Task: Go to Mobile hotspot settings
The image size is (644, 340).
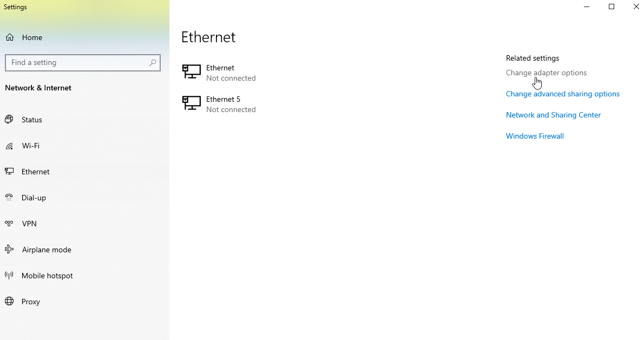Action: tap(47, 276)
